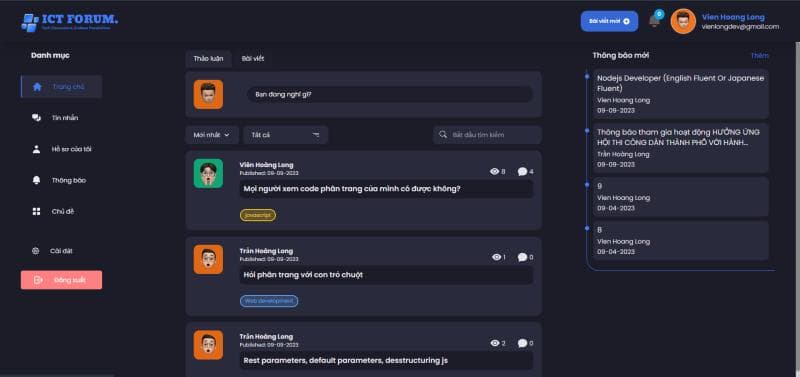Image resolution: width=800 pixels, height=377 pixels.
Task: Open the Tất cả filter dropdown
Action: 286,135
